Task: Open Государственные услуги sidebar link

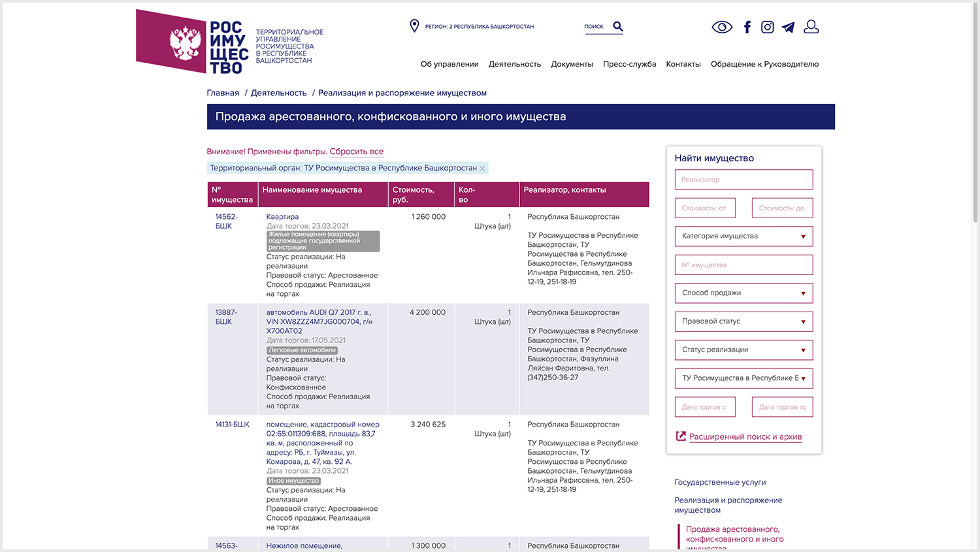Action: [x=720, y=482]
